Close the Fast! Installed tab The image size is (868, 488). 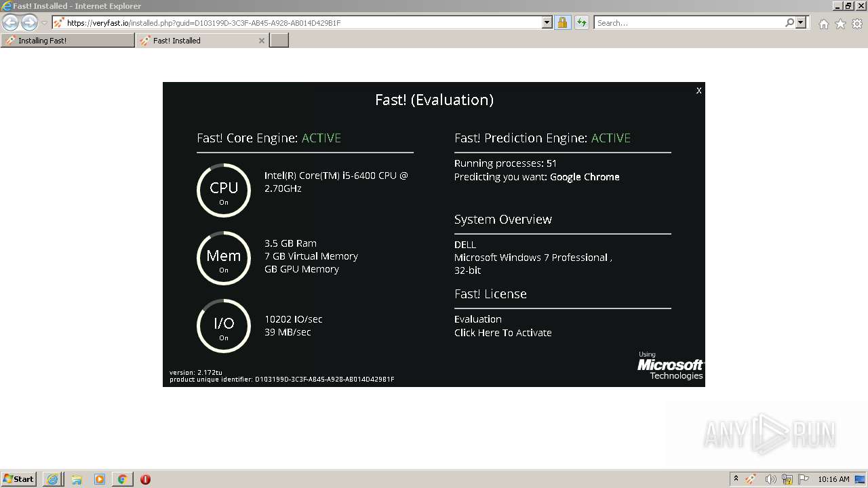point(262,41)
